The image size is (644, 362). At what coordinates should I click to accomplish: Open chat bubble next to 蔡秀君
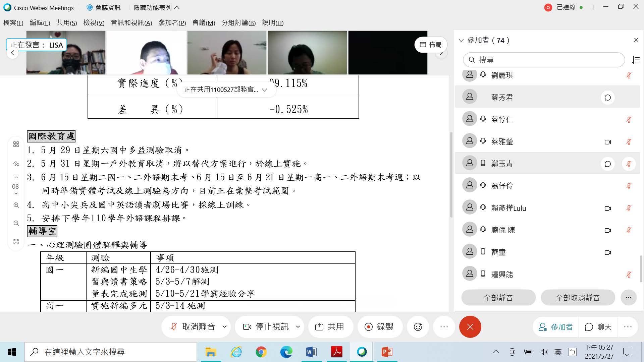(x=607, y=98)
